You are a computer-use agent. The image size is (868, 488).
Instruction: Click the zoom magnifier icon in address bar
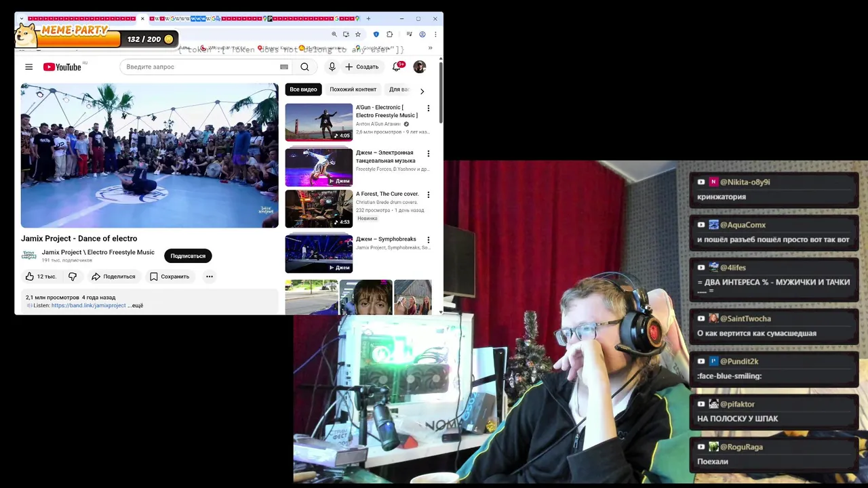coord(334,35)
